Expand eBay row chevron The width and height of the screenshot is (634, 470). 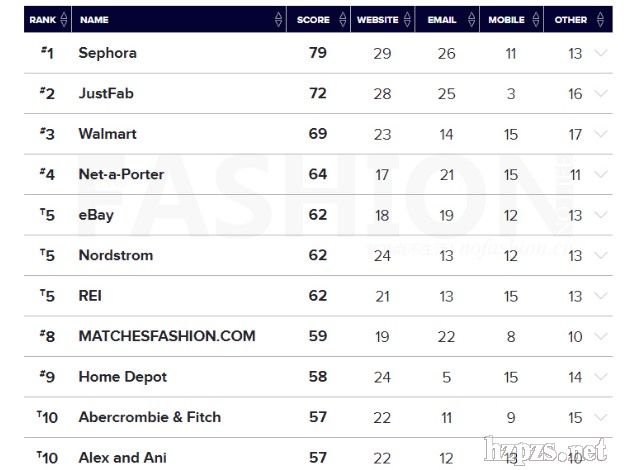[x=600, y=215]
